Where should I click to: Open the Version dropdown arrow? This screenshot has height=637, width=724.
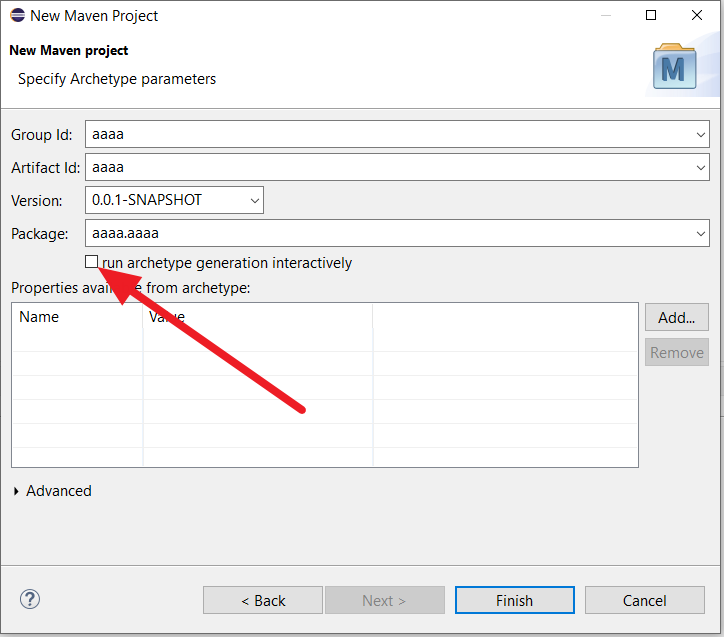[x=254, y=200]
